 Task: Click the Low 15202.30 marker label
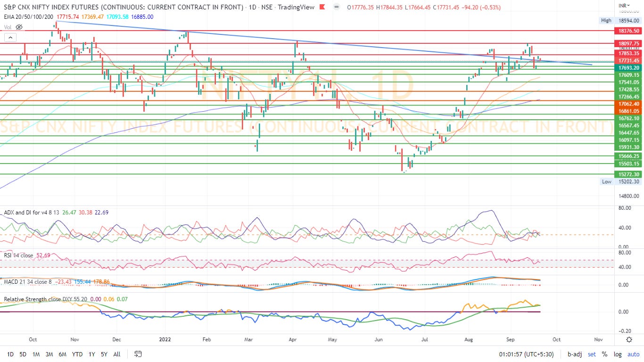tap(620, 181)
